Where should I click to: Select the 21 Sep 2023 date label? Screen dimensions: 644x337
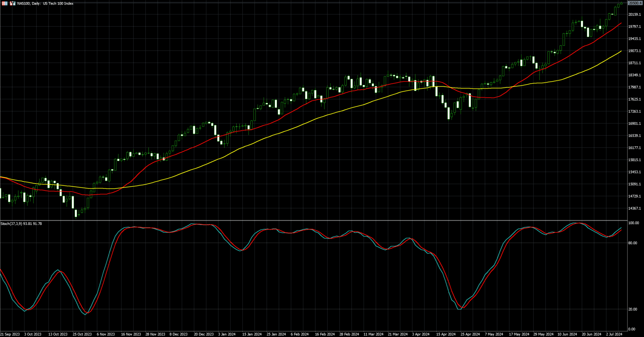pyautogui.click(x=10, y=334)
